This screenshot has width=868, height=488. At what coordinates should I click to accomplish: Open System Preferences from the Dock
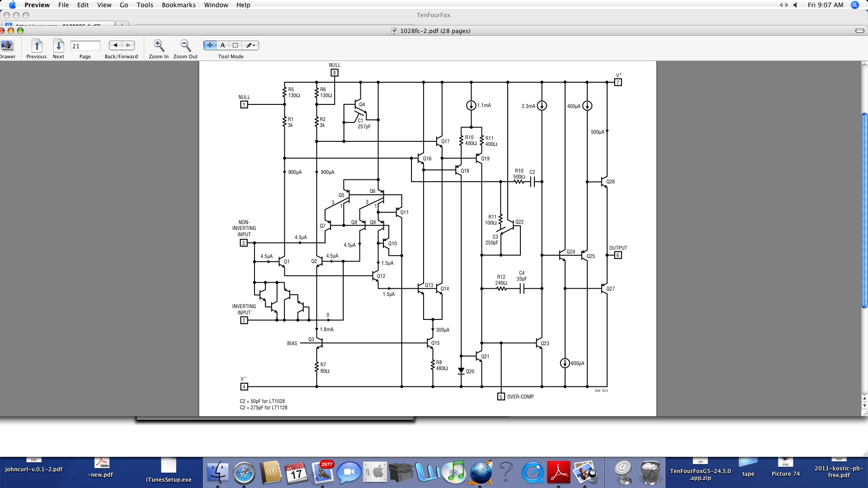click(375, 473)
